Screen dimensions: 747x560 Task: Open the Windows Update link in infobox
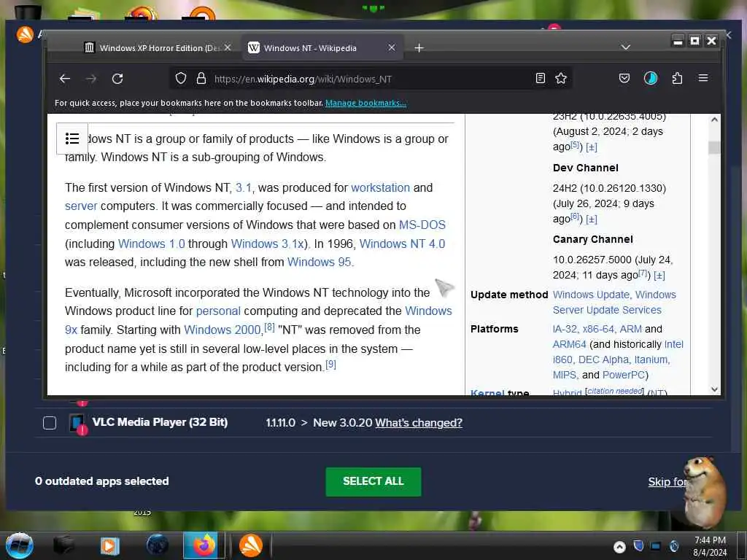pos(591,295)
